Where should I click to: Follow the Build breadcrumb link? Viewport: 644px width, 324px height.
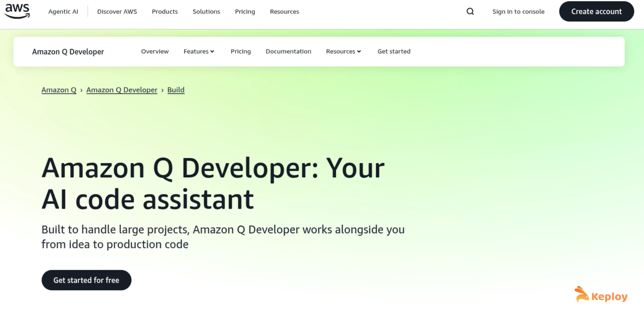coord(176,90)
